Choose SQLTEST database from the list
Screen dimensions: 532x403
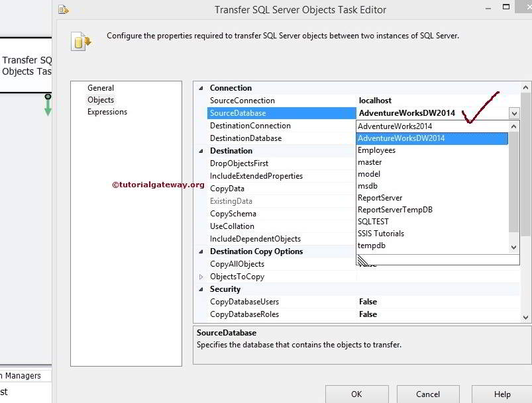(x=432, y=222)
